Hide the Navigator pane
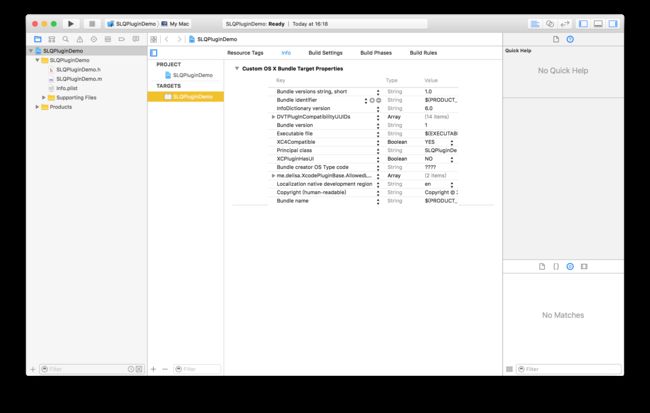The image size is (650, 413). (x=583, y=24)
